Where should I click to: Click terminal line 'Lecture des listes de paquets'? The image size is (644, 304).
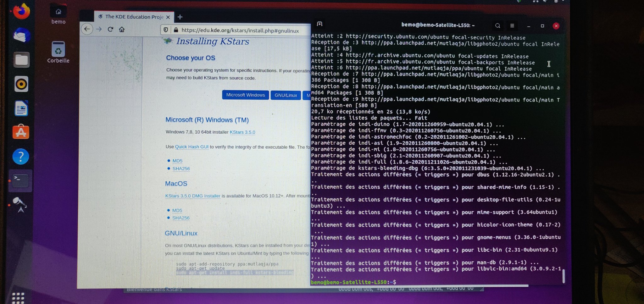pos(369,118)
